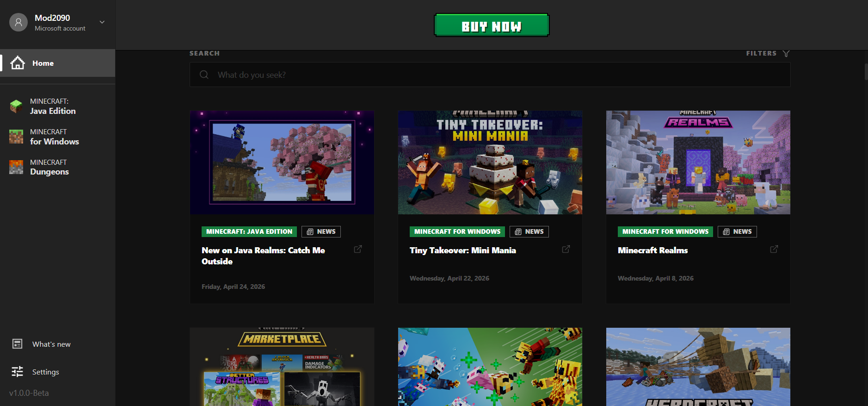The width and height of the screenshot is (868, 406).
Task: Open the Tiny Takeover Mini Mania thumbnail
Action: point(490,162)
